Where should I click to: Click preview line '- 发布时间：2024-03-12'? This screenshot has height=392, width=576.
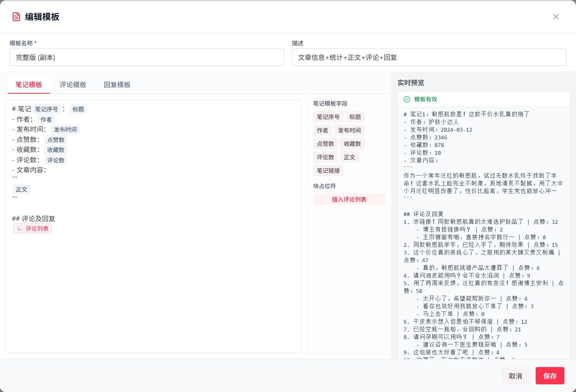[x=438, y=129]
